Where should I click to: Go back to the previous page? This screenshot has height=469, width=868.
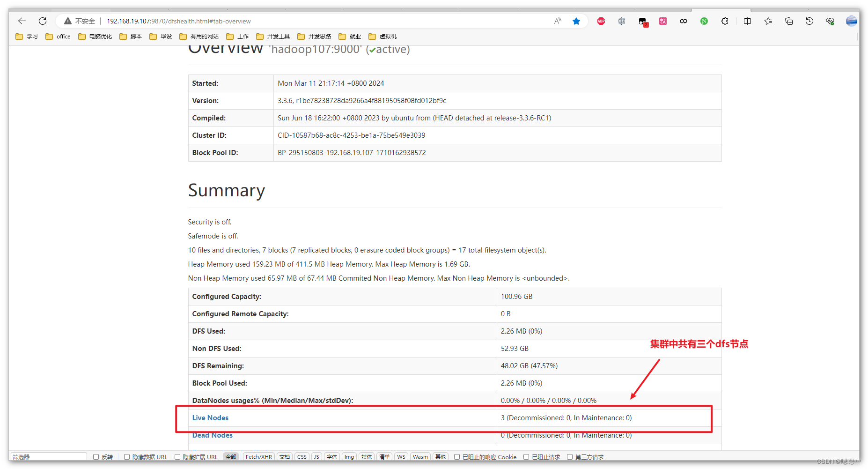pos(22,21)
